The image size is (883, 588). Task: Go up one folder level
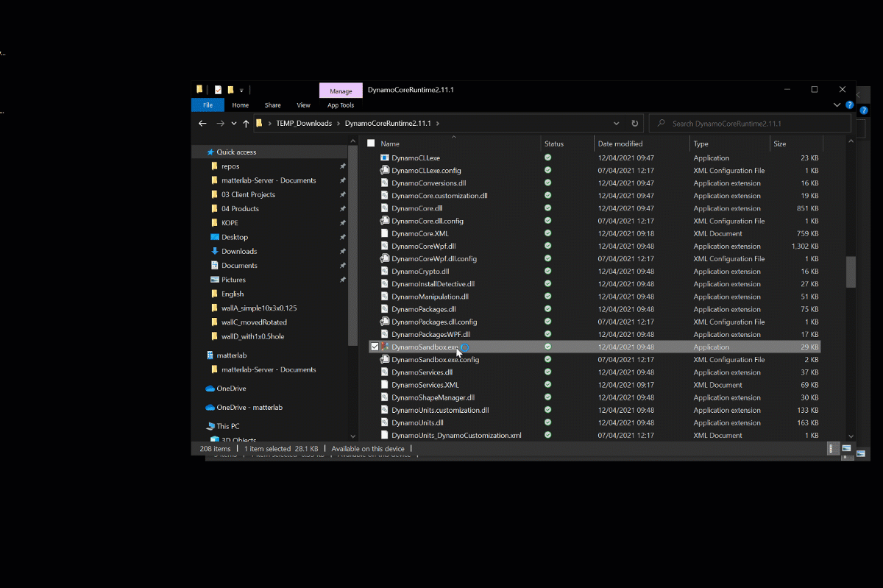tap(246, 124)
